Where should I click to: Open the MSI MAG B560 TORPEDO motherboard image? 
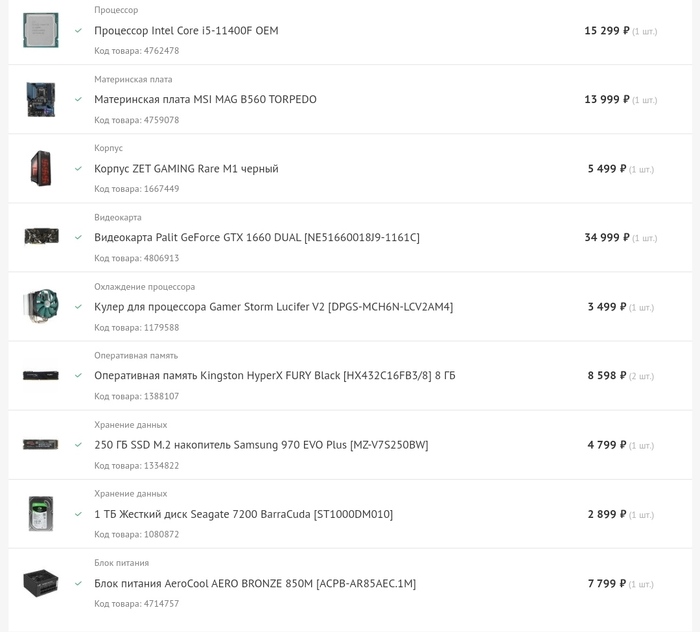point(41,99)
